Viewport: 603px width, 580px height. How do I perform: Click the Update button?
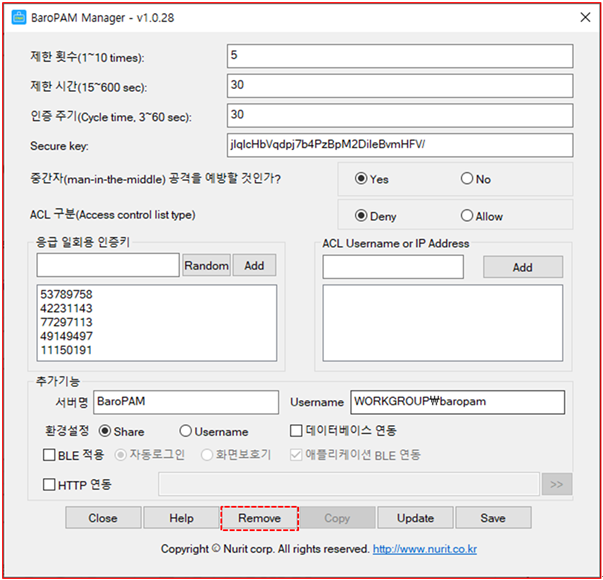coord(415,518)
